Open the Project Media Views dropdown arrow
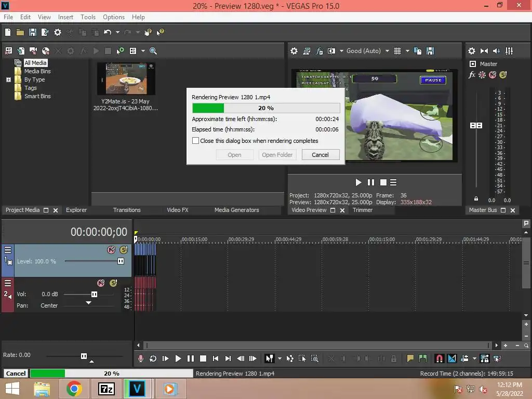Viewport: 532px width, 399px height. pos(143,51)
